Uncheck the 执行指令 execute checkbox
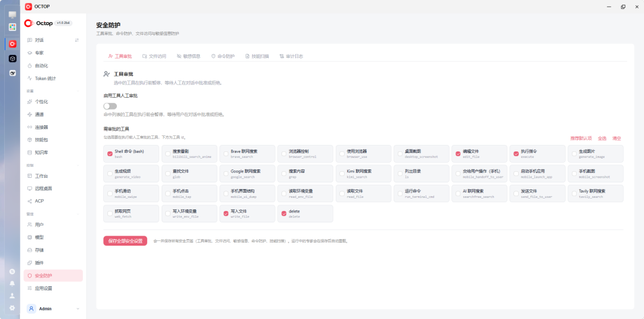This screenshot has width=644, height=319. 516,154
